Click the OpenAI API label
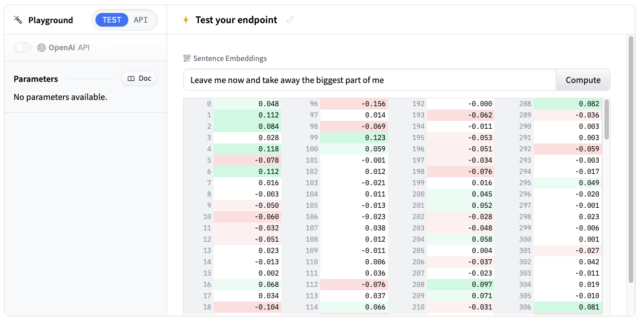644x323 pixels. pyautogui.click(x=69, y=47)
